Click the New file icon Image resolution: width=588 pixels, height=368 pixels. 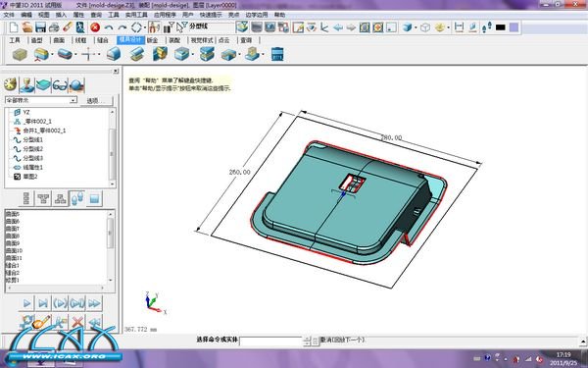[x=14, y=27]
